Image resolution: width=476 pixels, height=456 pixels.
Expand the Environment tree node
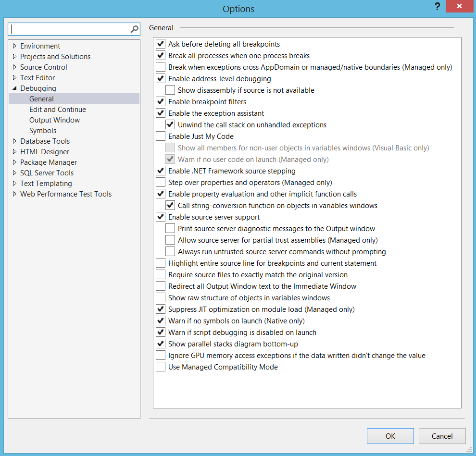click(x=14, y=46)
